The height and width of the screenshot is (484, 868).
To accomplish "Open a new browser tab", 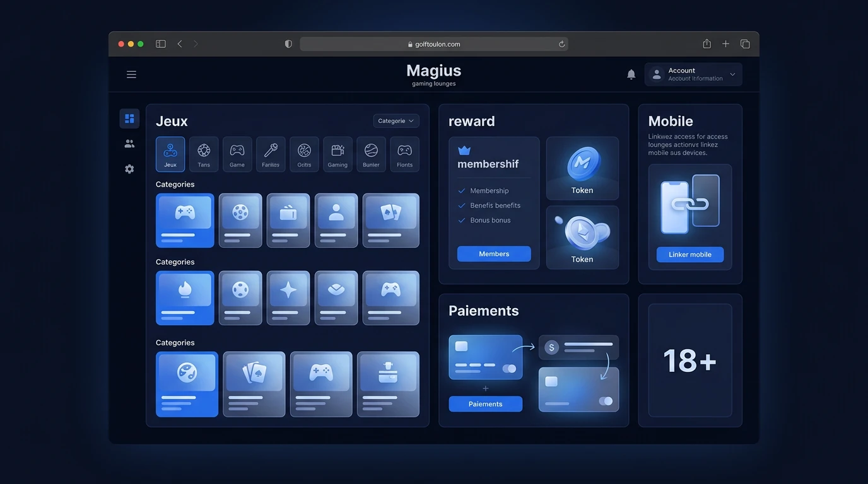I will coord(726,44).
